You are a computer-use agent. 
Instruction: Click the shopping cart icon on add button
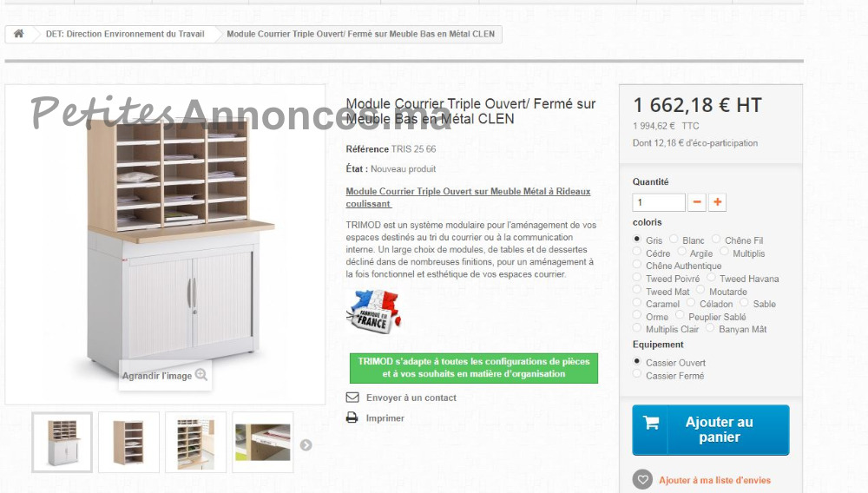pos(650,424)
